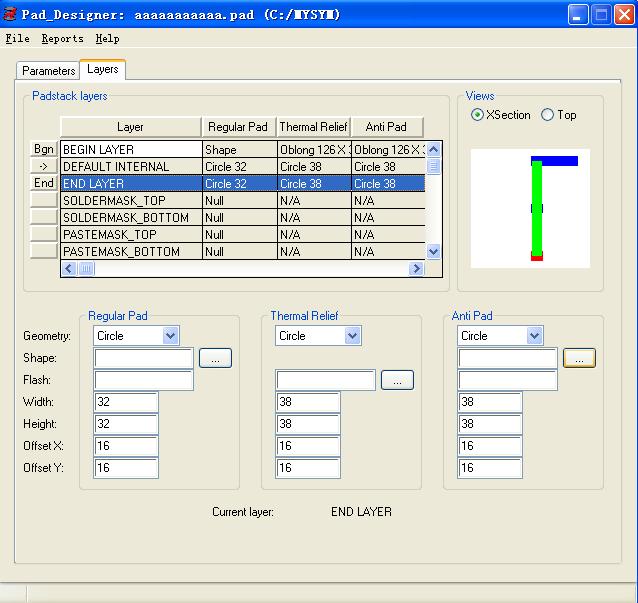
Task: Click the layer table scroll-down arrow
Action: (433, 252)
